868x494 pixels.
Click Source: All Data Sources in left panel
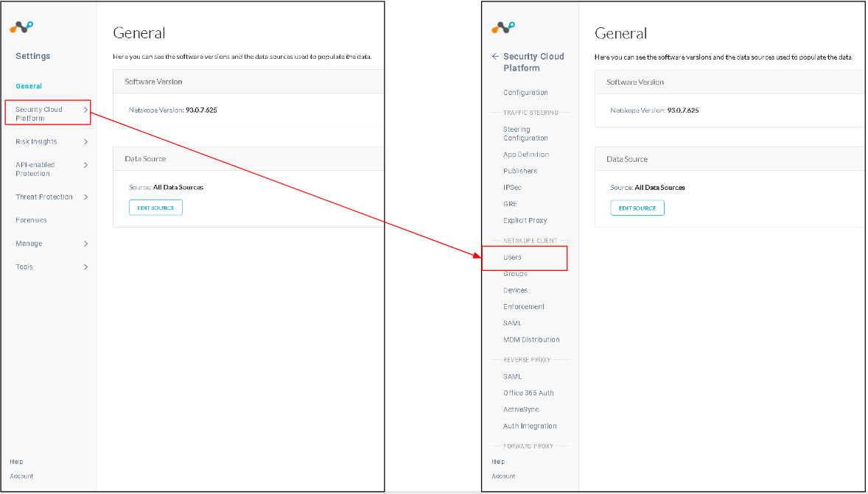166,187
